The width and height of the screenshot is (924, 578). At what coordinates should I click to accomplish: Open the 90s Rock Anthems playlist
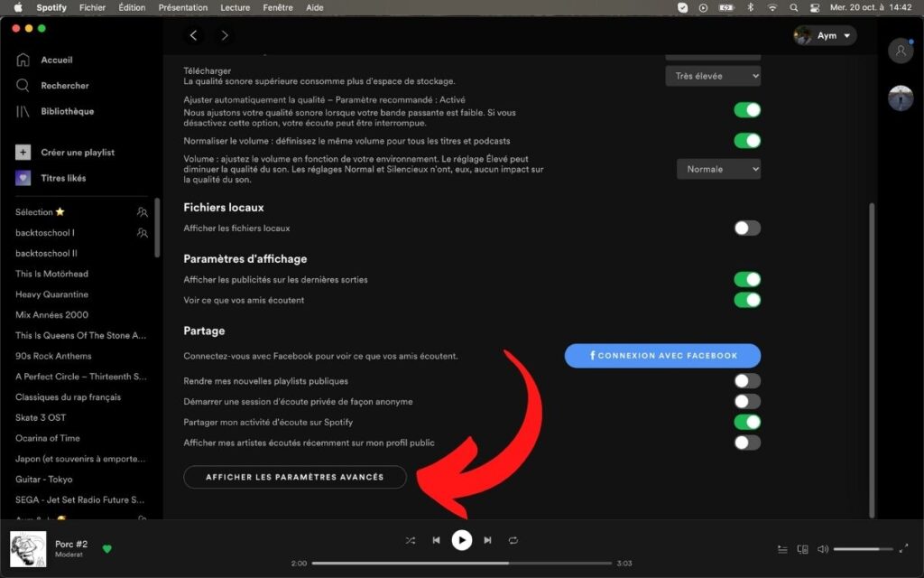point(53,356)
